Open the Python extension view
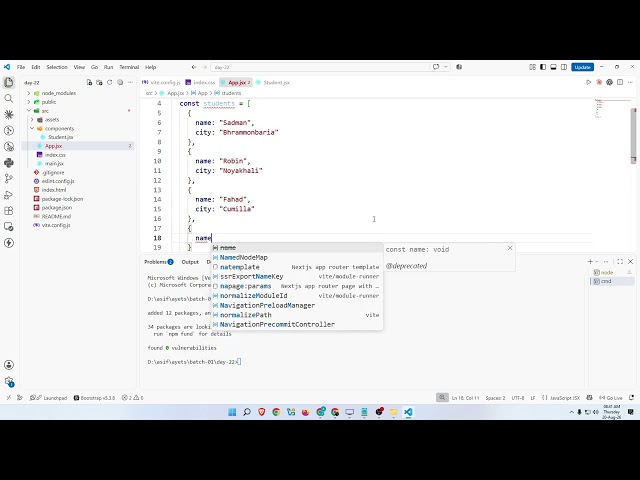Screen dimensions: 640x480 (9, 162)
